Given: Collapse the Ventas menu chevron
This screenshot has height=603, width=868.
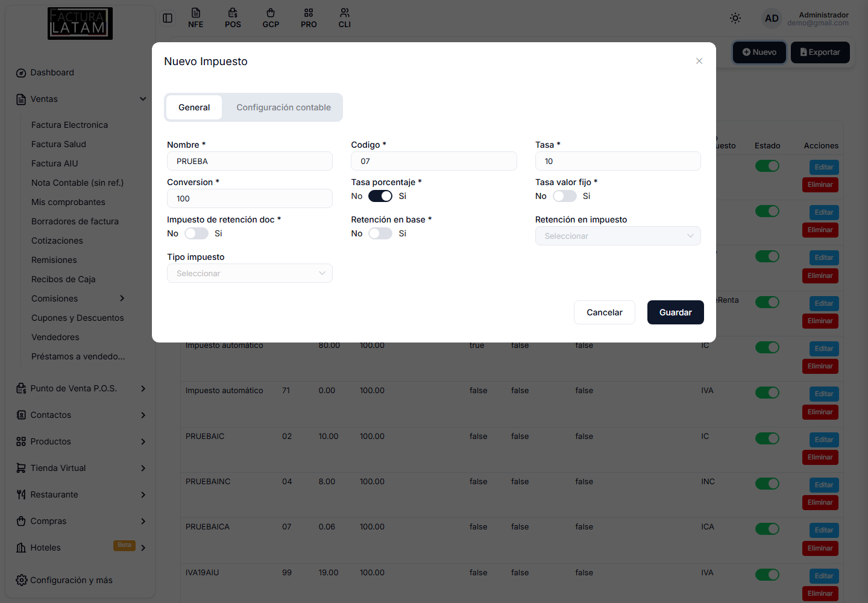Looking at the screenshot, I should click(143, 99).
